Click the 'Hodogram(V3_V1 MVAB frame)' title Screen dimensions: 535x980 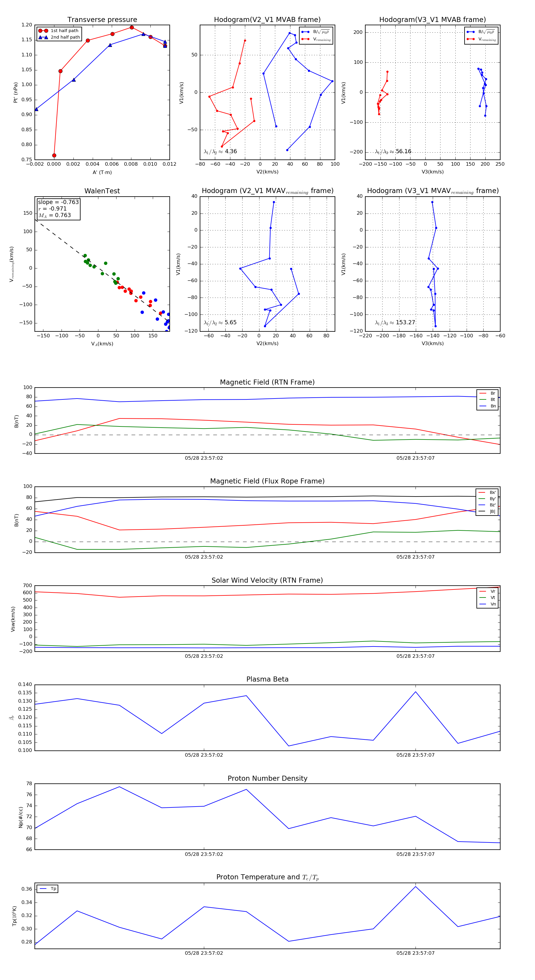[432, 20]
